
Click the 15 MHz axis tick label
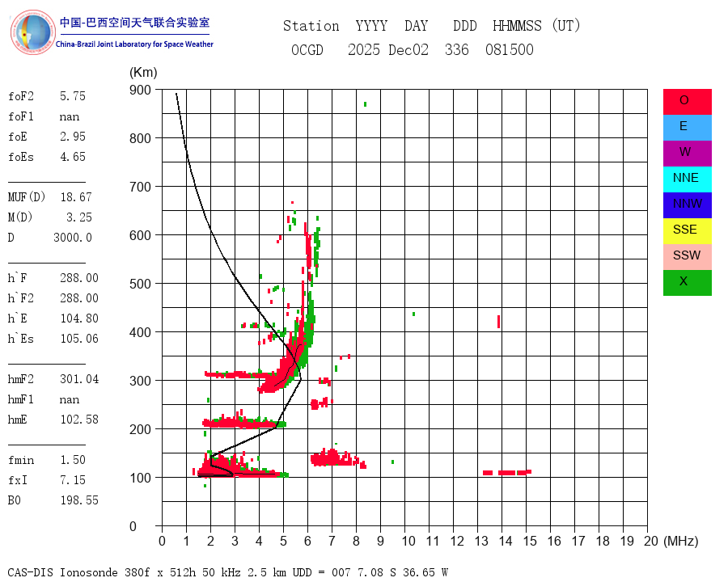click(x=530, y=541)
